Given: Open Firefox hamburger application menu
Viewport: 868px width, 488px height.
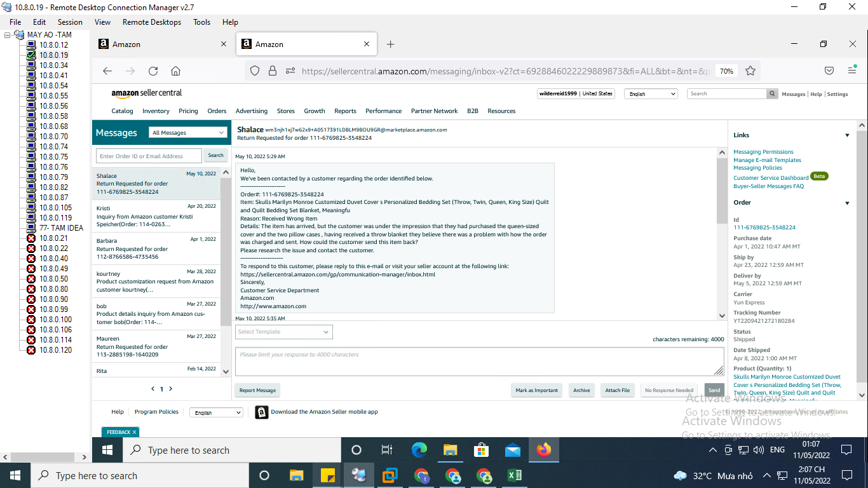Looking at the screenshot, I should (852, 71).
